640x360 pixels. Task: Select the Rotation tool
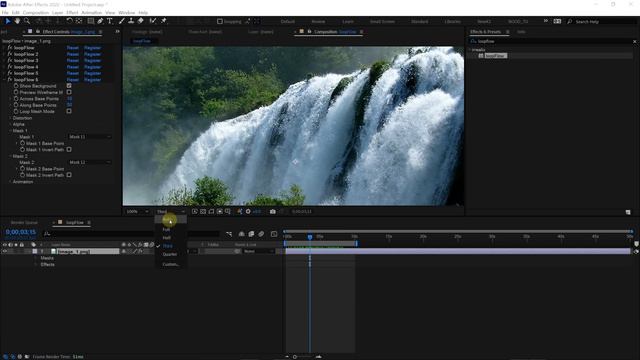click(69, 21)
